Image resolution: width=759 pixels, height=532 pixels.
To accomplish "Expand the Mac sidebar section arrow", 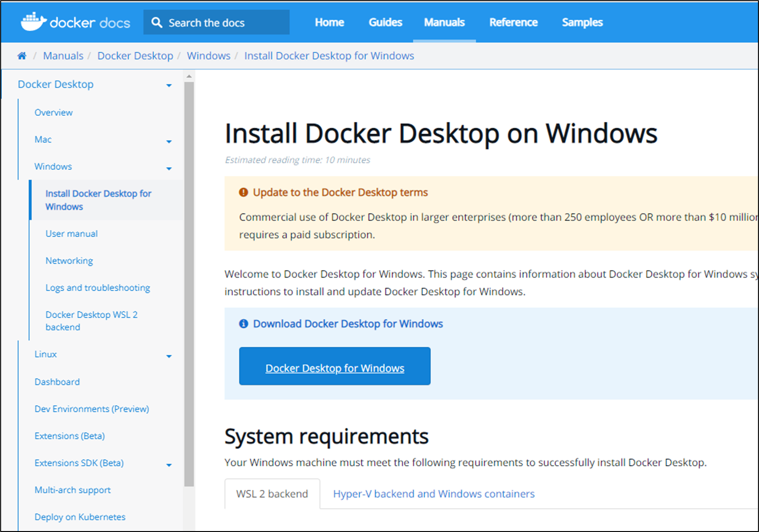I will tap(169, 141).
